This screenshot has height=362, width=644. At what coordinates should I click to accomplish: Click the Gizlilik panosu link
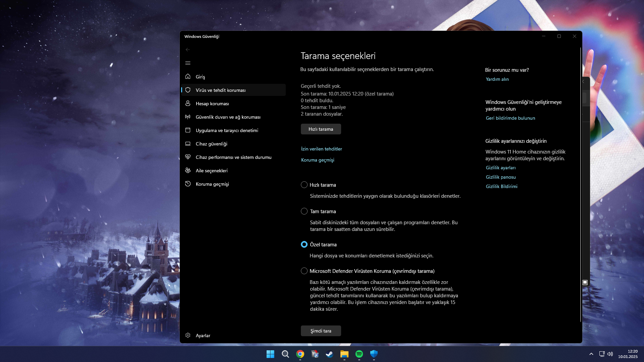501,177
